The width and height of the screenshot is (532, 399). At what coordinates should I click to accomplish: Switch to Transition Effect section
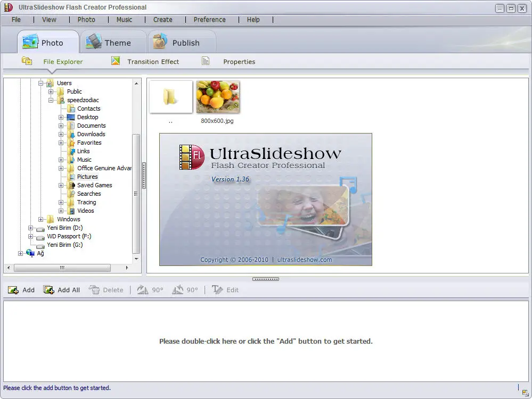coord(153,62)
